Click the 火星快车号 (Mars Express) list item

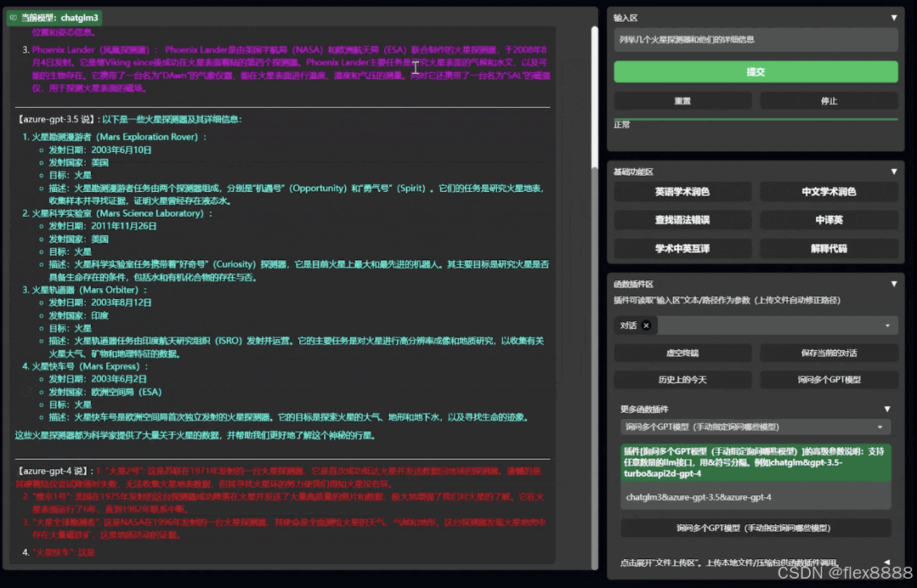point(90,366)
